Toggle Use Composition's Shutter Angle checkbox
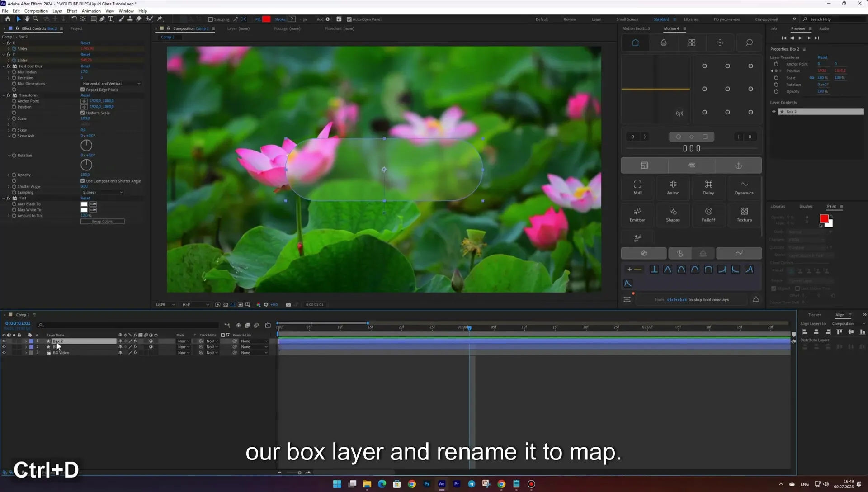Viewport: 868px width, 492px height. (83, 181)
